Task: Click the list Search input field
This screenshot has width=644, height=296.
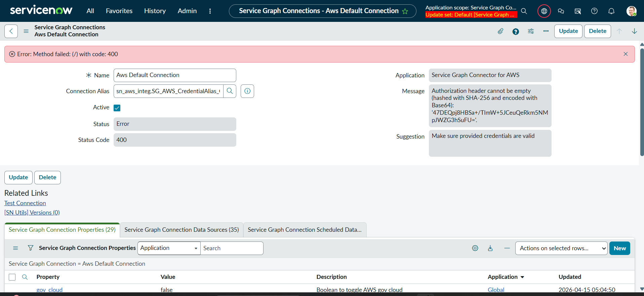Action: click(x=232, y=248)
